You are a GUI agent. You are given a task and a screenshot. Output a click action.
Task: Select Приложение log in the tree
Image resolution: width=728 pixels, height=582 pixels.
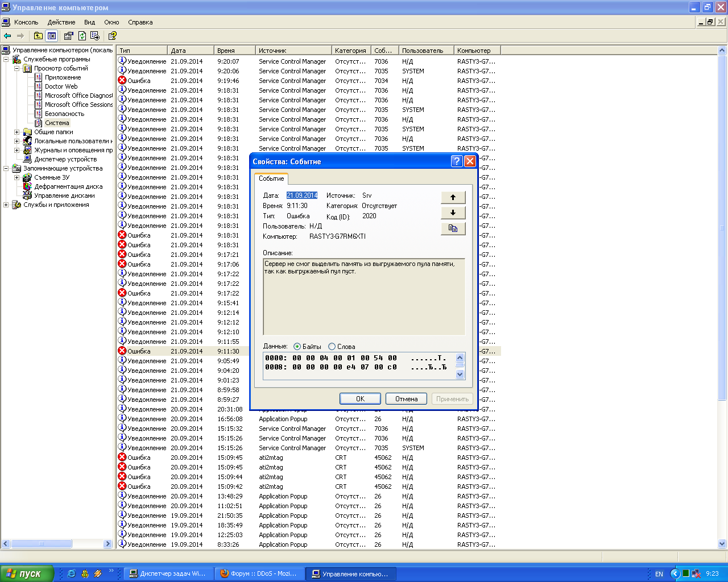tap(63, 77)
